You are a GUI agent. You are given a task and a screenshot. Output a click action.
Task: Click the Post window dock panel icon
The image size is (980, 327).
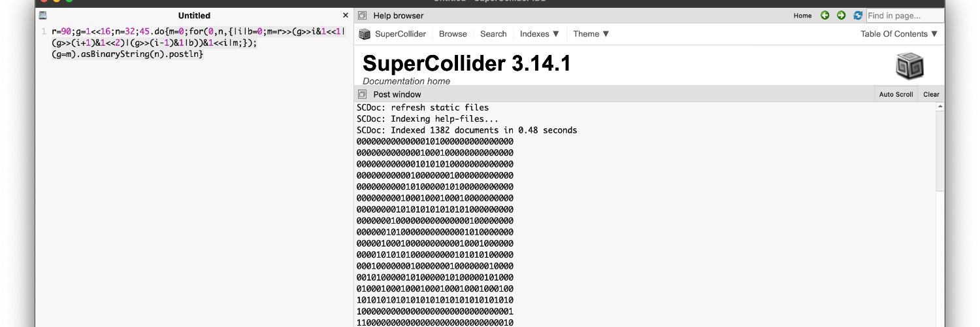[x=362, y=94]
